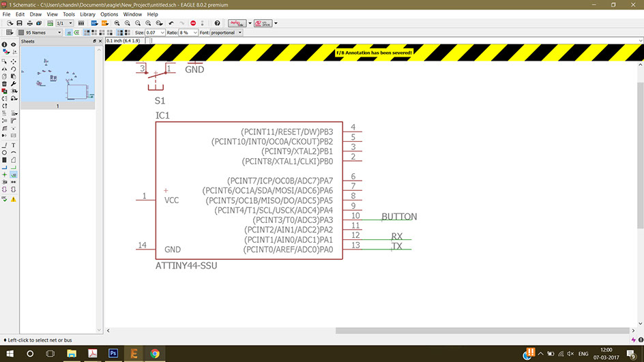644x362 pixels.
Task: Open the Edit menu
Action: (x=20, y=14)
